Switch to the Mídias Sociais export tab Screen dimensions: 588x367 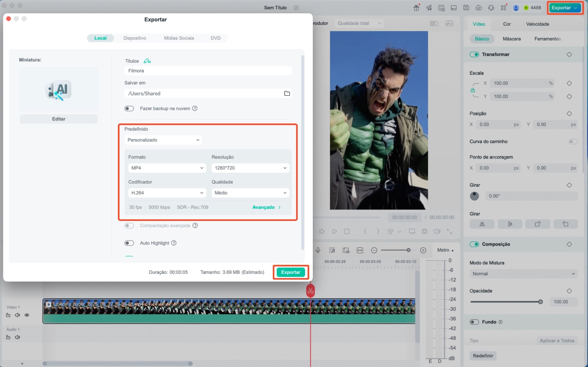coord(179,38)
